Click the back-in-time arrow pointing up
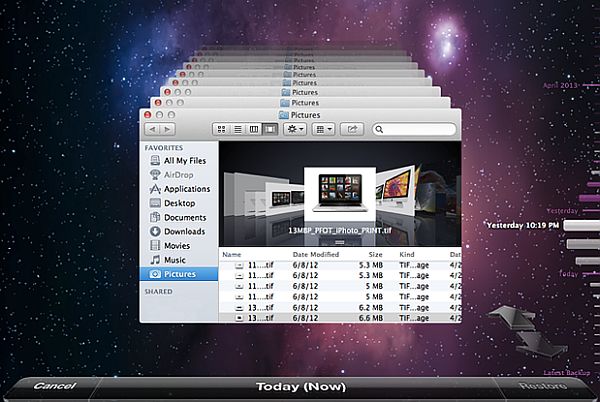600x402 pixels. pos(514,317)
